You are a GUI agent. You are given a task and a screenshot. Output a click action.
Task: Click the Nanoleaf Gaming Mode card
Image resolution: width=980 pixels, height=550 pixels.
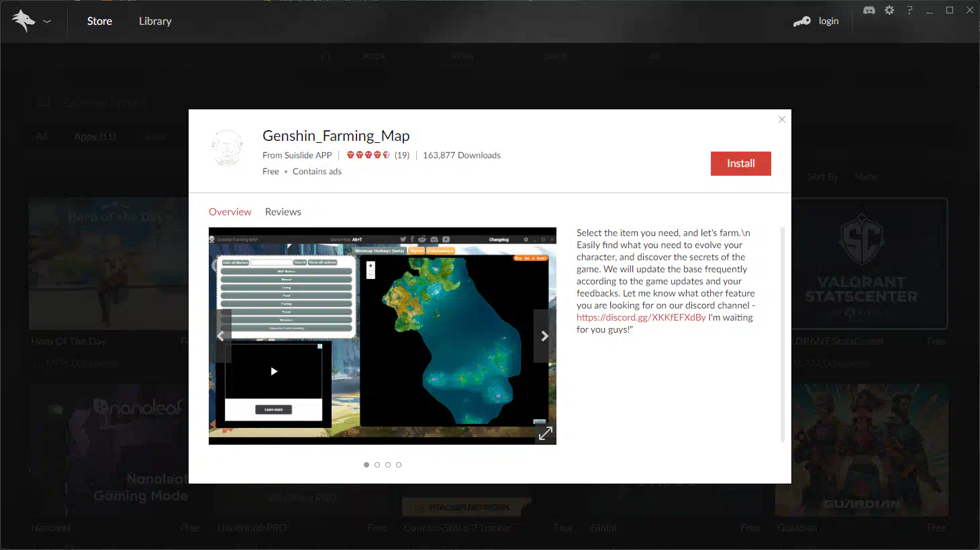point(109,451)
